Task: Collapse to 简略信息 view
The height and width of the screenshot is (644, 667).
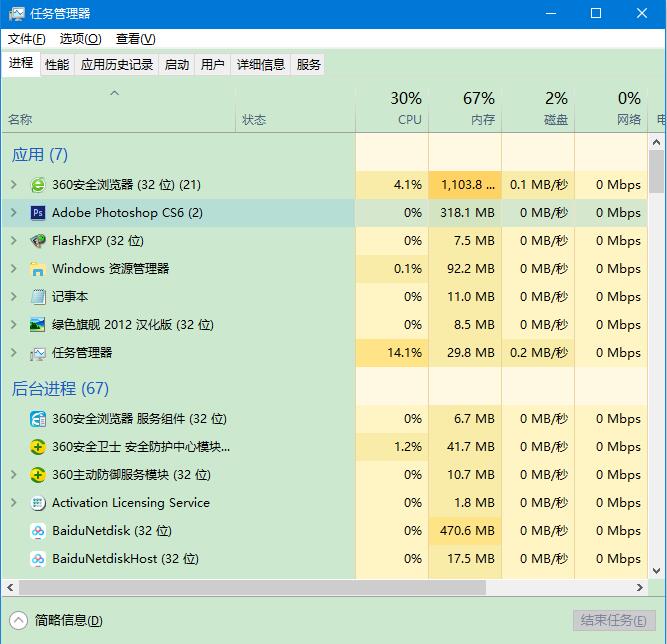Action: click(56, 621)
